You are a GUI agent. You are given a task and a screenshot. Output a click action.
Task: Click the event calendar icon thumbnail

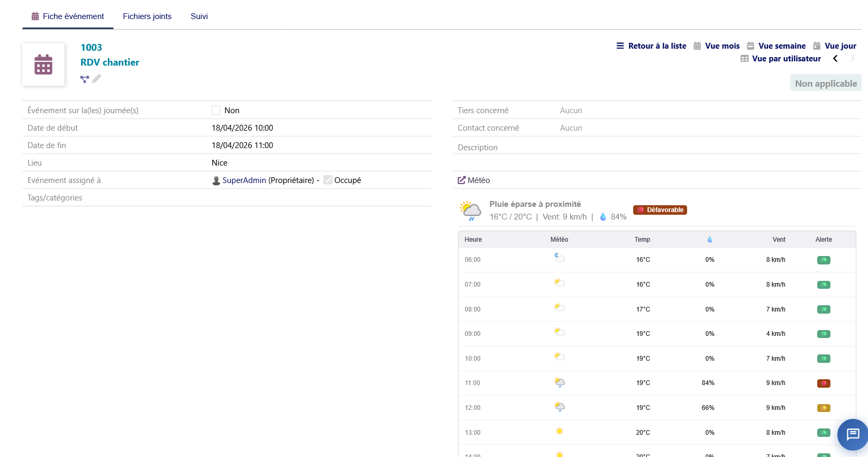[x=43, y=65]
